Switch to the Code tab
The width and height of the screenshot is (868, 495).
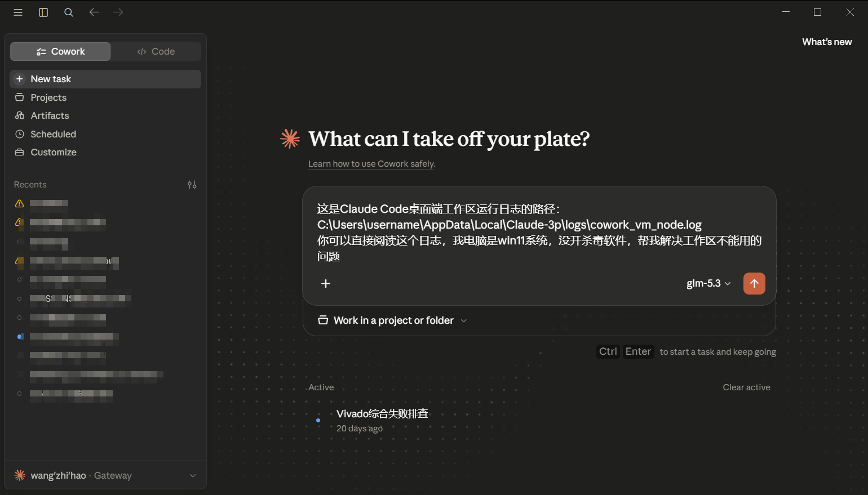(156, 51)
